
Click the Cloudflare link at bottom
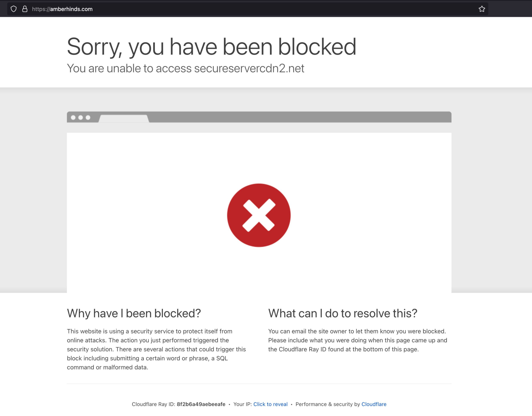click(373, 404)
